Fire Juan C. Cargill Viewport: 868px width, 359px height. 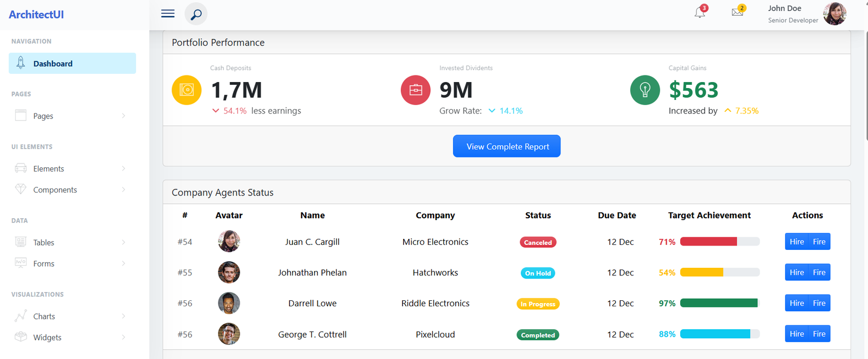[x=819, y=242]
